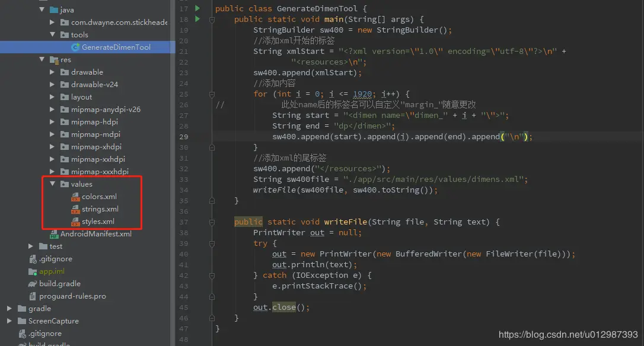Click the dimens.xml path string on line 33

point(433,180)
